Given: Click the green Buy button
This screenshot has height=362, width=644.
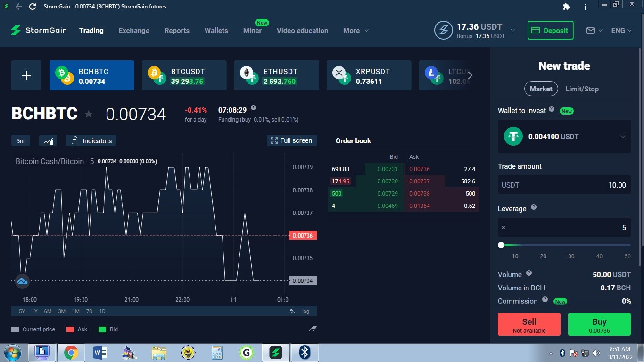Looking at the screenshot, I should tap(599, 324).
